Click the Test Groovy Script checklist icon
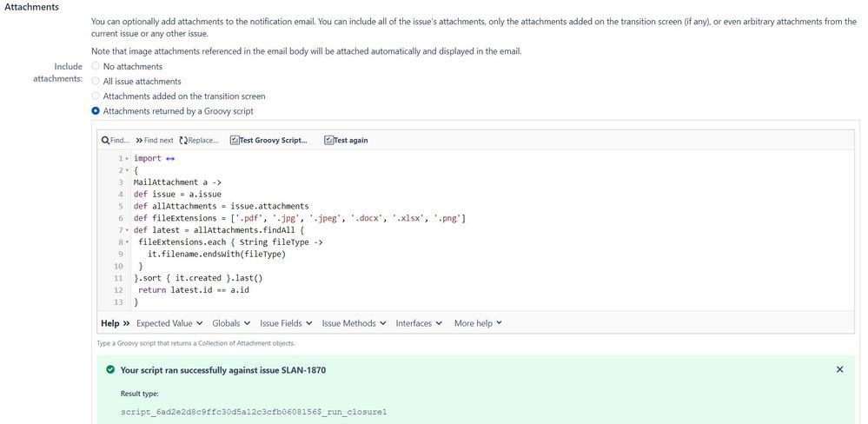The image size is (868, 424). point(235,141)
